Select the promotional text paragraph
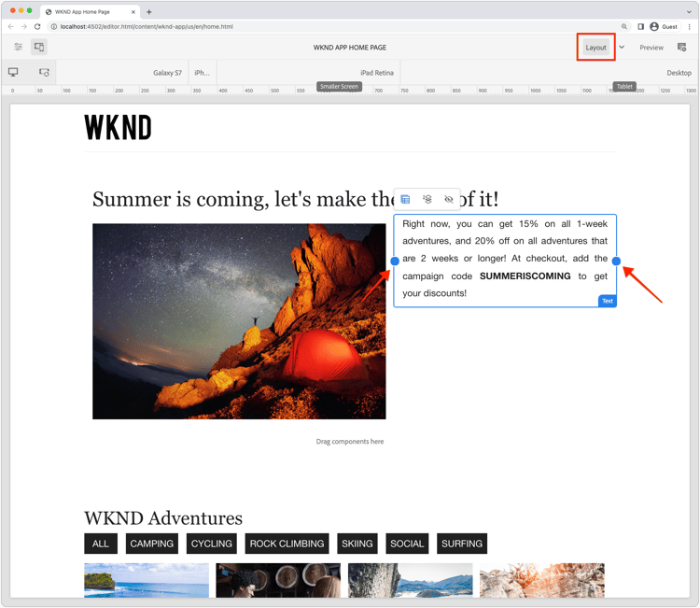 pyautogui.click(x=505, y=258)
